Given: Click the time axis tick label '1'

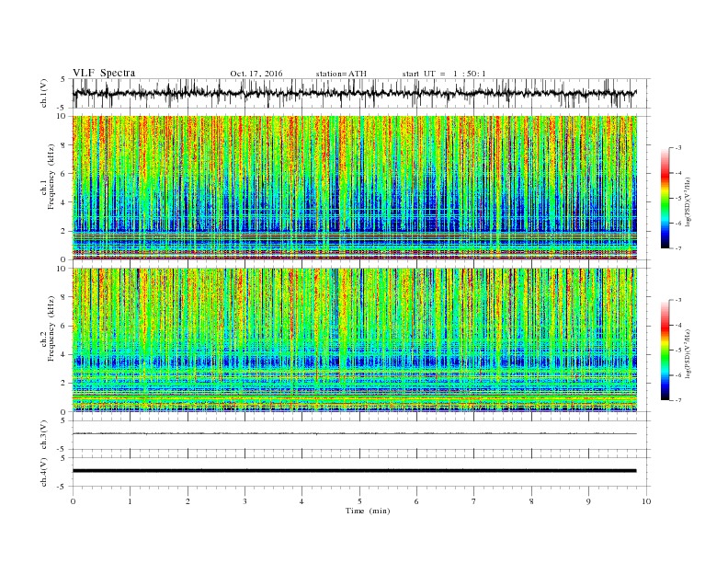Looking at the screenshot, I should [130, 501].
